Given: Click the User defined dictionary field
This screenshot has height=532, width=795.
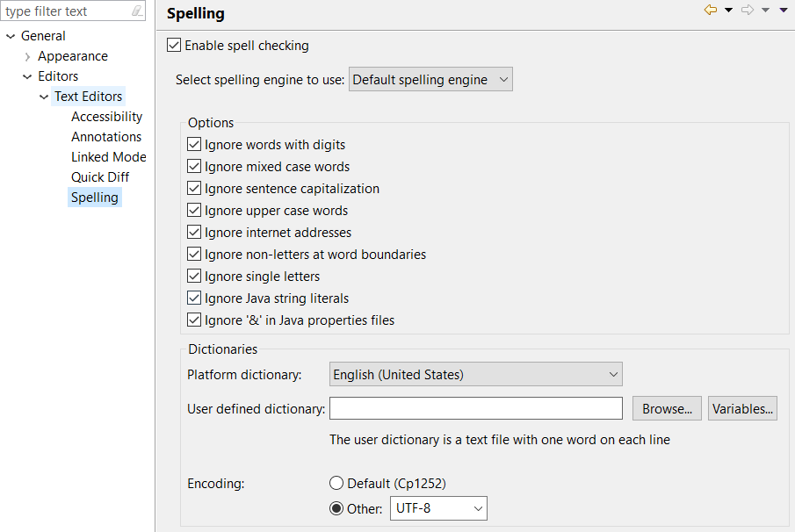Looking at the screenshot, I should click(x=475, y=409).
